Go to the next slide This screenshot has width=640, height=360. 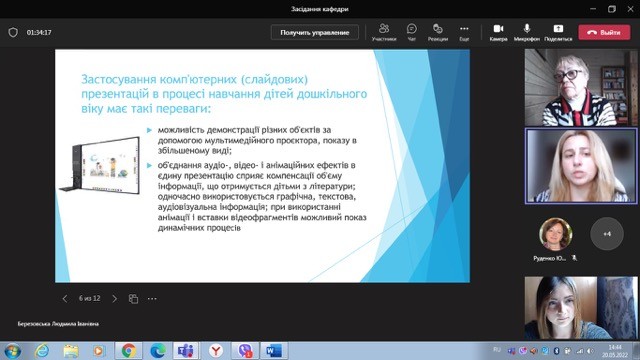114,299
